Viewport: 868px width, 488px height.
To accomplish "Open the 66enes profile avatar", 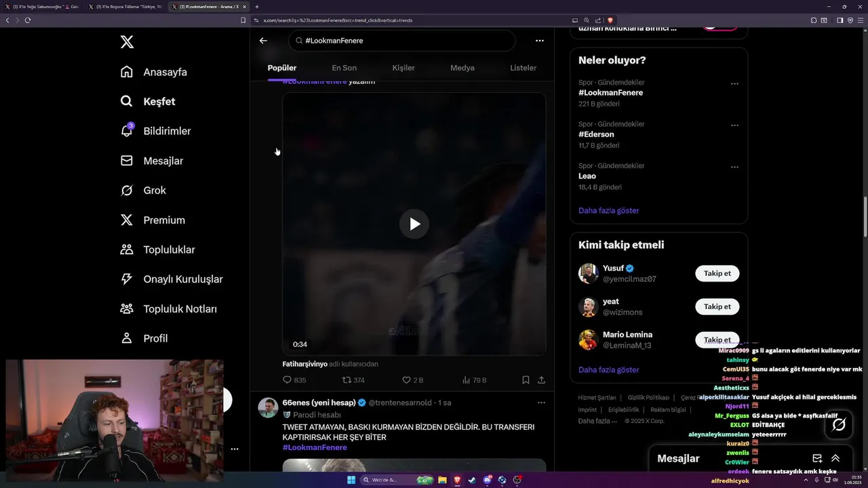I will tap(268, 408).
